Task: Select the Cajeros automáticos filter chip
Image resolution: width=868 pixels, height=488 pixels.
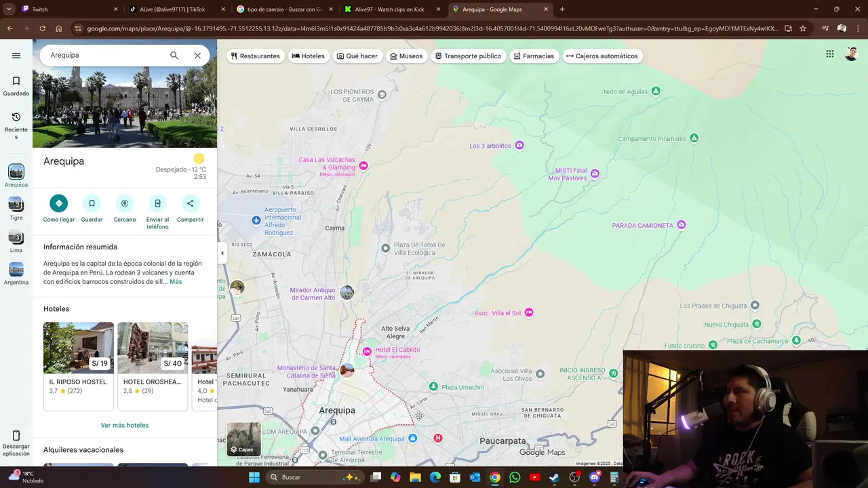Action: [x=601, y=56]
